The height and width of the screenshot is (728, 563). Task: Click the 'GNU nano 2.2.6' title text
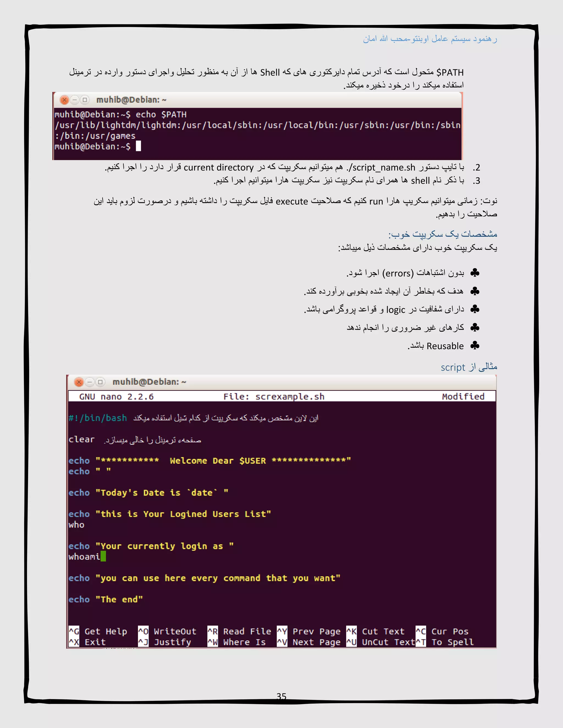116,397
